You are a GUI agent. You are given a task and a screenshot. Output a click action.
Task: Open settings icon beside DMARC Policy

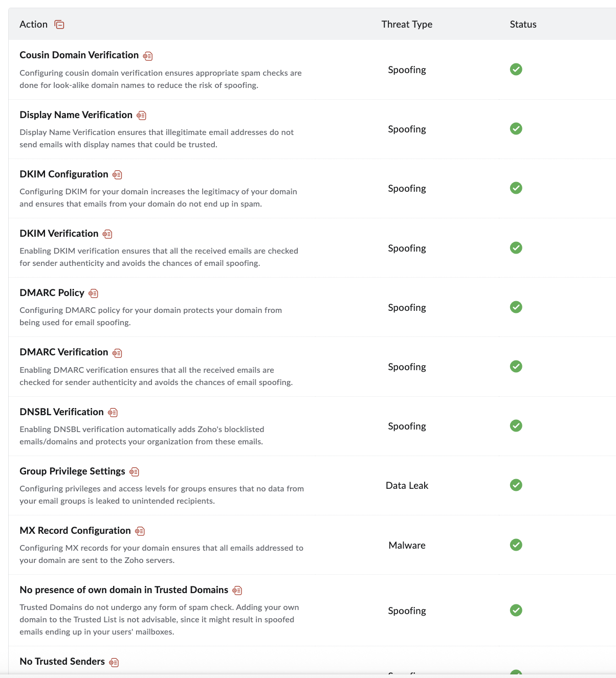click(x=93, y=293)
